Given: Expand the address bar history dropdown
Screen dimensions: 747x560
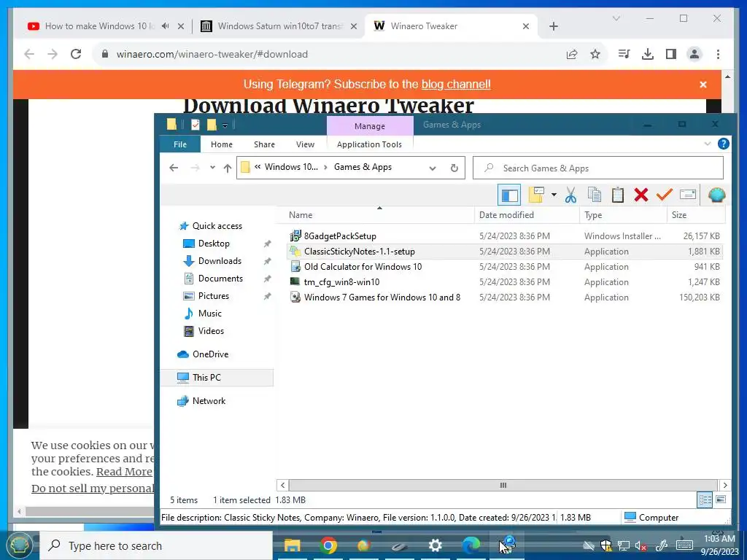Looking at the screenshot, I should coord(433,168).
